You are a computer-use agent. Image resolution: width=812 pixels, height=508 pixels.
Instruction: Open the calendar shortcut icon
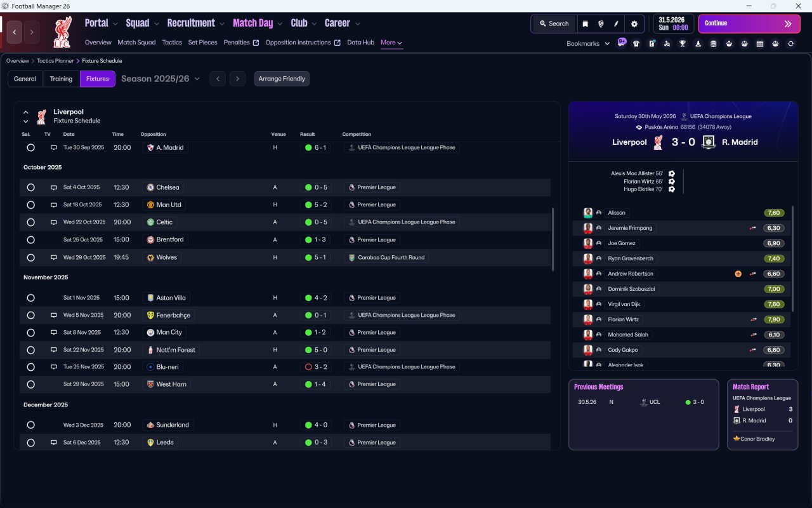click(760, 44)
